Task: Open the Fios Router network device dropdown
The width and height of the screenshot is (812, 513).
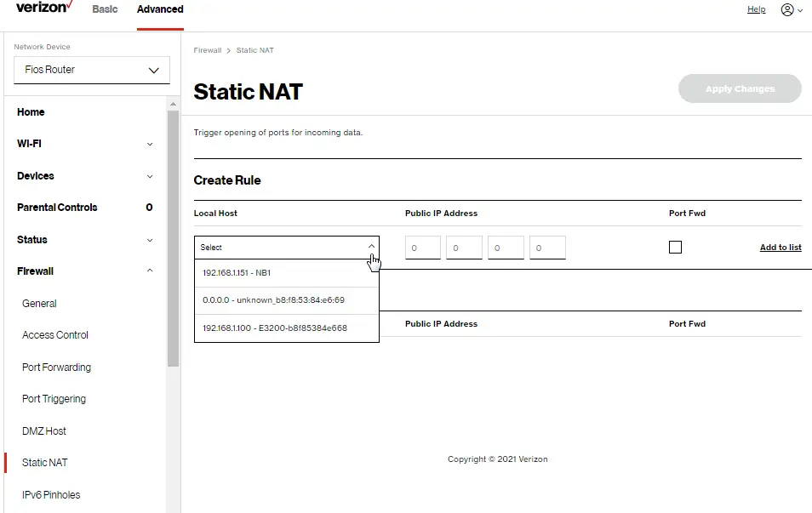Action: (x=91, y=70)
